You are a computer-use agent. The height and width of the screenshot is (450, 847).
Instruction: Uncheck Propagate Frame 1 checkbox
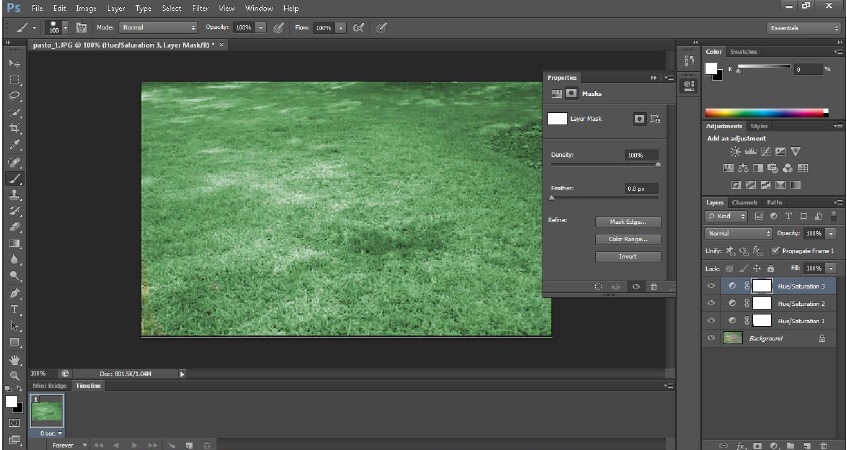coord(776,251)
